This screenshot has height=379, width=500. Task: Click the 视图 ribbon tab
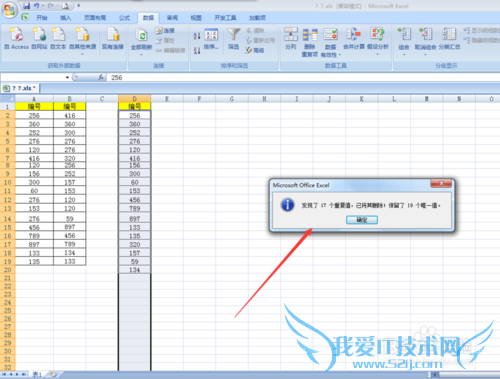196,18
